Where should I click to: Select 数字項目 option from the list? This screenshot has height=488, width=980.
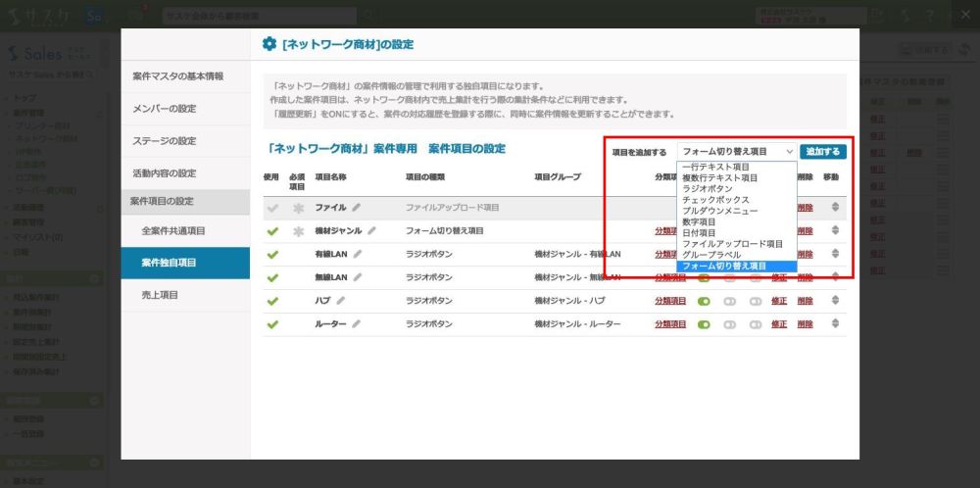point(736,221)
